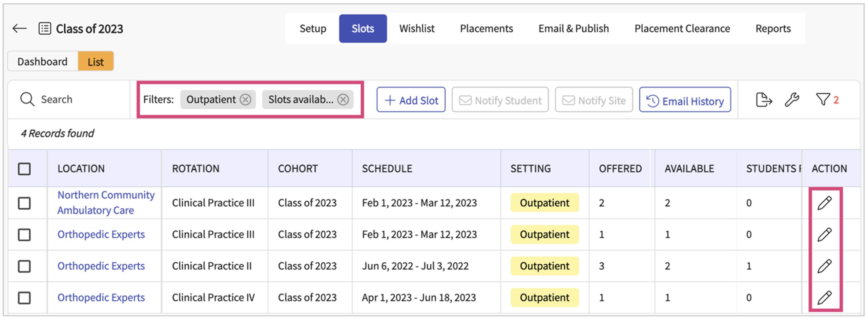This screenshot has height=319, width=868.
Task: Click the Add Slot button
Action: tap(411, 100)
